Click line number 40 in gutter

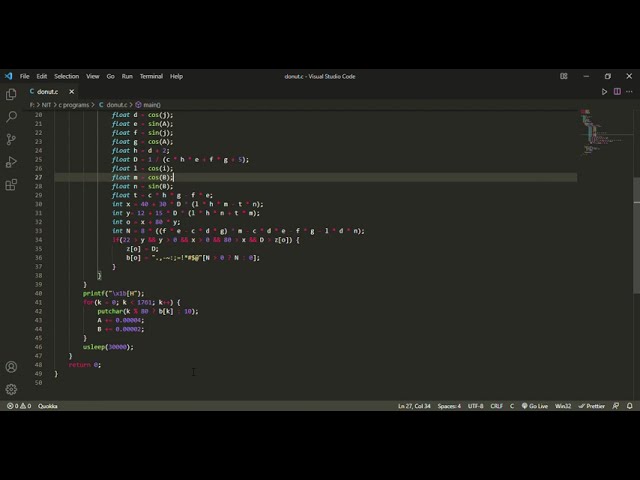tap(38, 293)
